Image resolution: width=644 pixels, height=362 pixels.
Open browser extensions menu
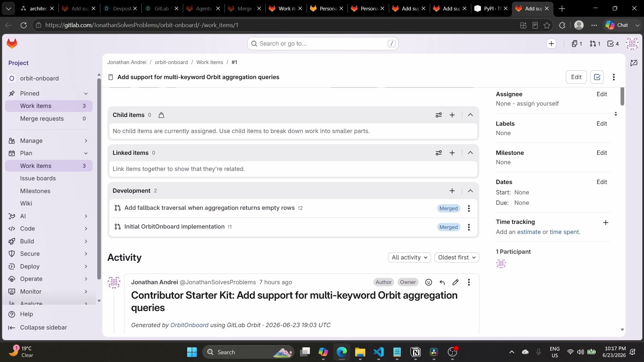click(x=562, y=25)
